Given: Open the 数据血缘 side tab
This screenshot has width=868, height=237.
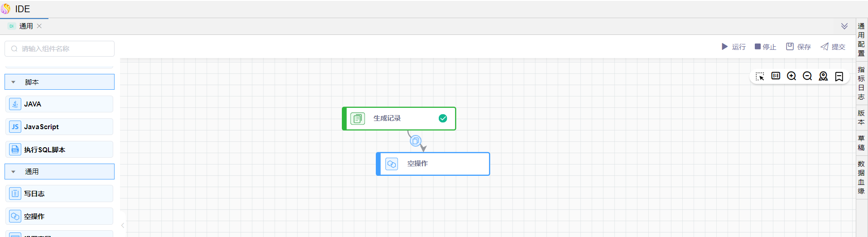Looking at the screenshot, I should [x=861, y=177].
